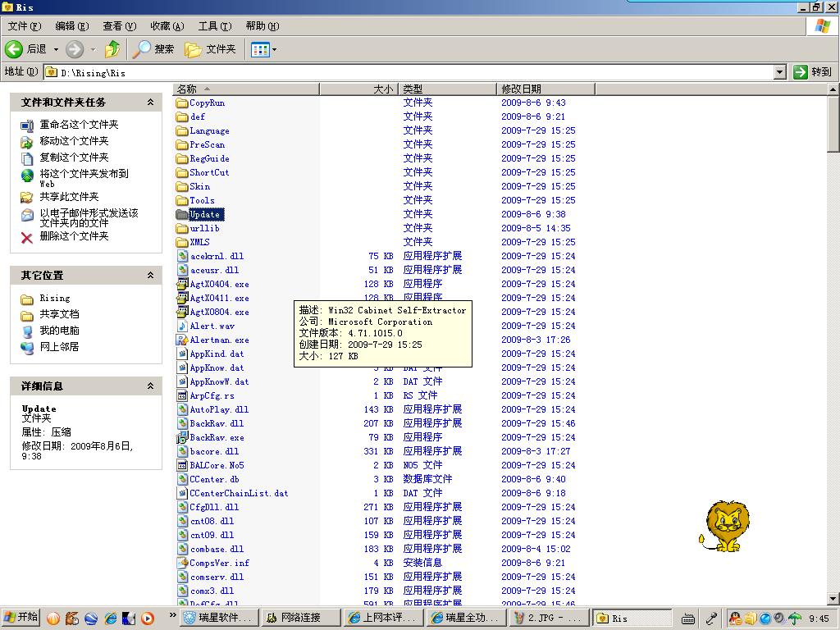This screenshot has width=840, height=630.
Task: Click the Back arrow toolbar icon
Action: 13,49
